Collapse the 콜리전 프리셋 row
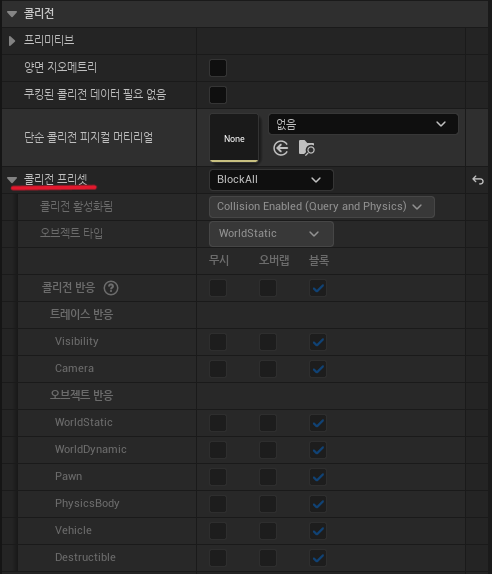 click(x=12, y=180)
